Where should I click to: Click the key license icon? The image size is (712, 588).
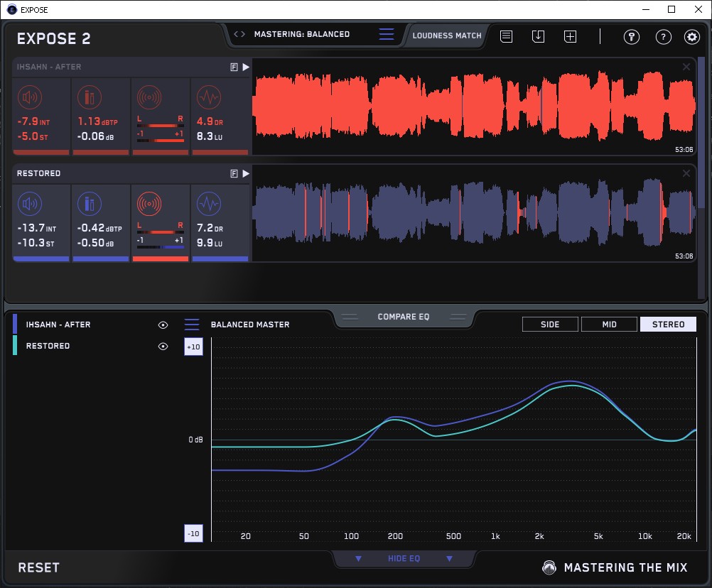pyautogui.click(x=632, y=37)
